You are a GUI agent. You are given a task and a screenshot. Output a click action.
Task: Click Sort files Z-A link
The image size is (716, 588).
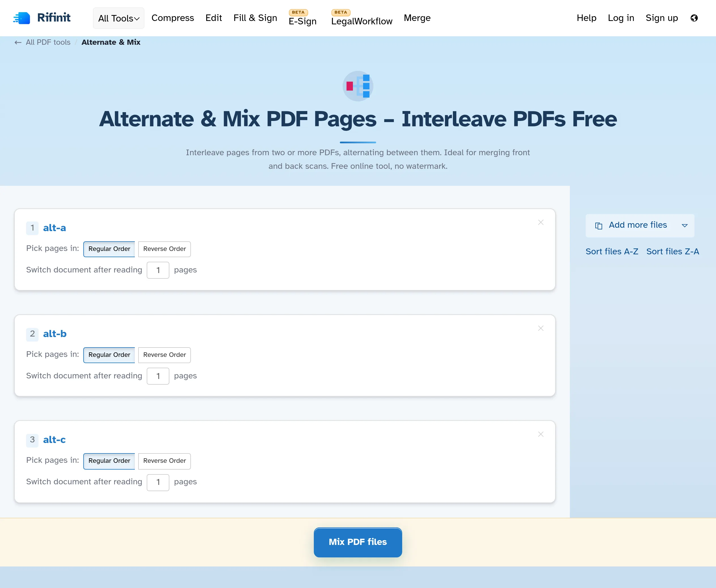[x=673, y=252]
